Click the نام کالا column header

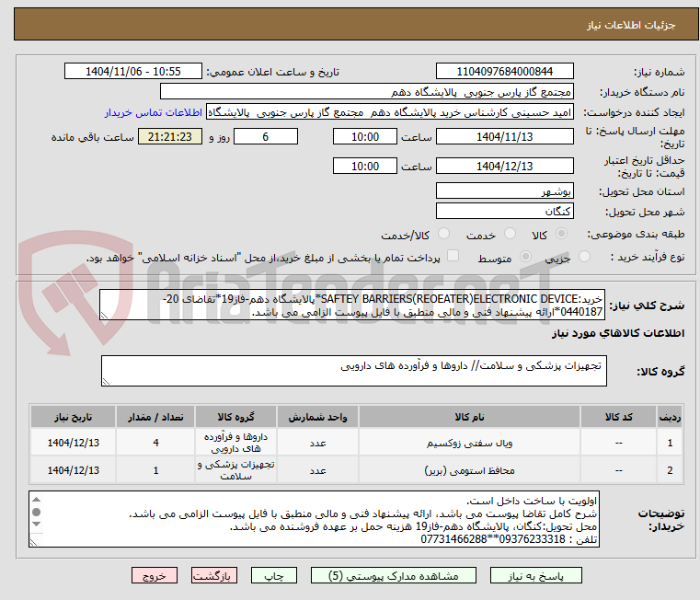(469, 417)
